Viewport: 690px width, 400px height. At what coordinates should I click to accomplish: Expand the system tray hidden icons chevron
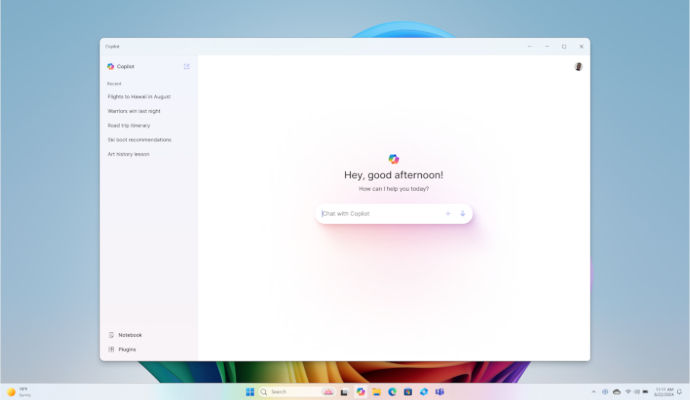(594, 392)
